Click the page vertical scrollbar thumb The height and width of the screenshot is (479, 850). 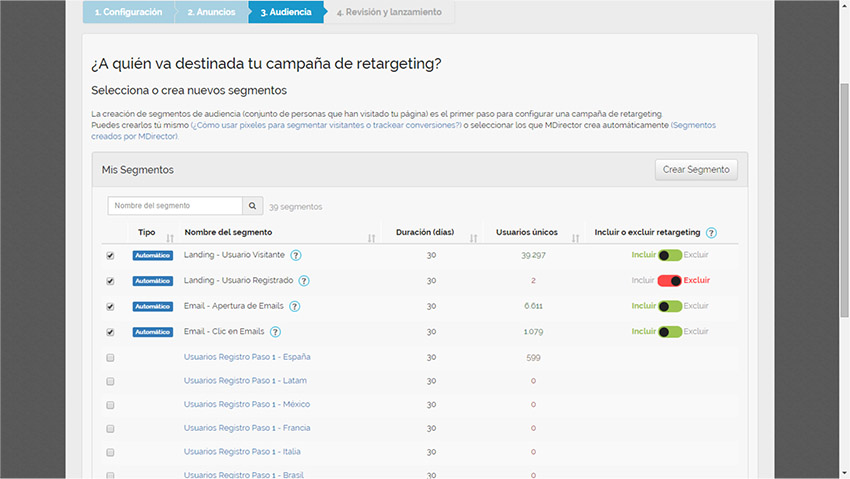845,200
